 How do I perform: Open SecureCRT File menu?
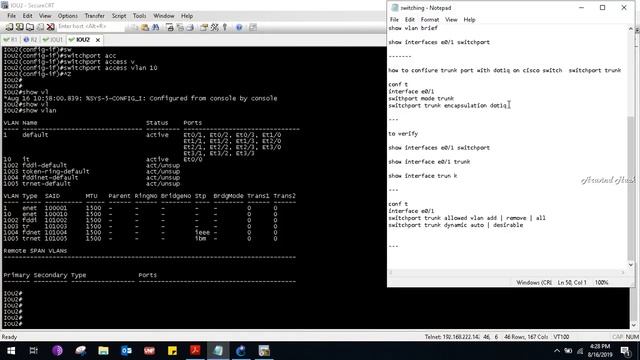pos(11,16)
